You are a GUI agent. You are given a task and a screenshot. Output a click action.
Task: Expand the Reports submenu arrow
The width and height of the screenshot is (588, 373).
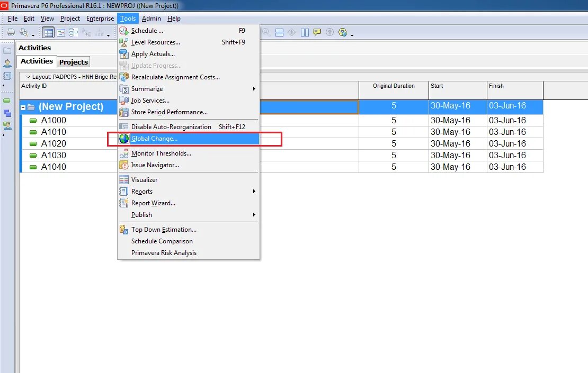(254, 192)
